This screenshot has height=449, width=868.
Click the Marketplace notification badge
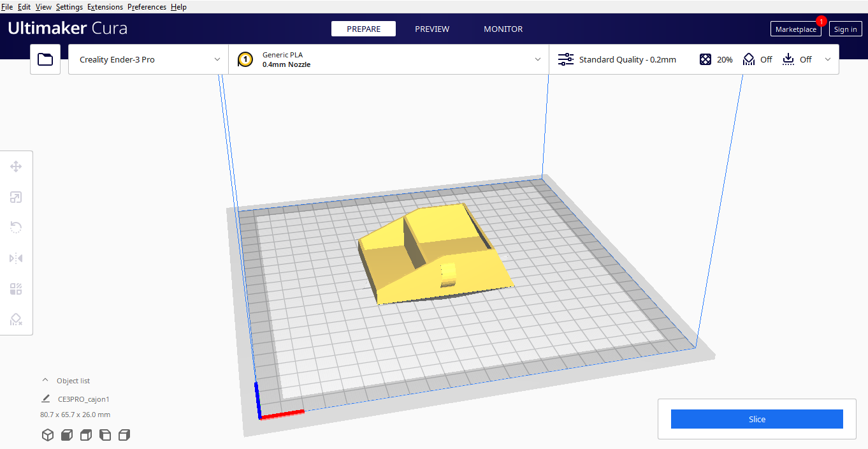[821, 21]
